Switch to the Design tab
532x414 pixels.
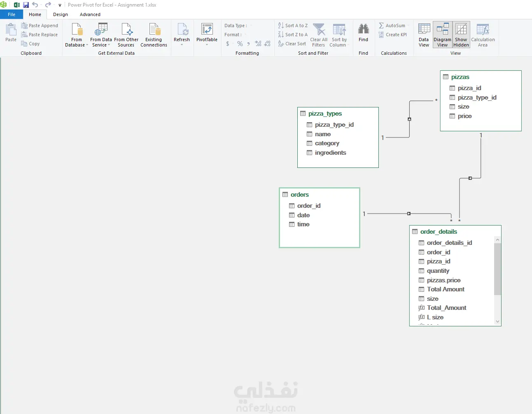click(61, 14)
